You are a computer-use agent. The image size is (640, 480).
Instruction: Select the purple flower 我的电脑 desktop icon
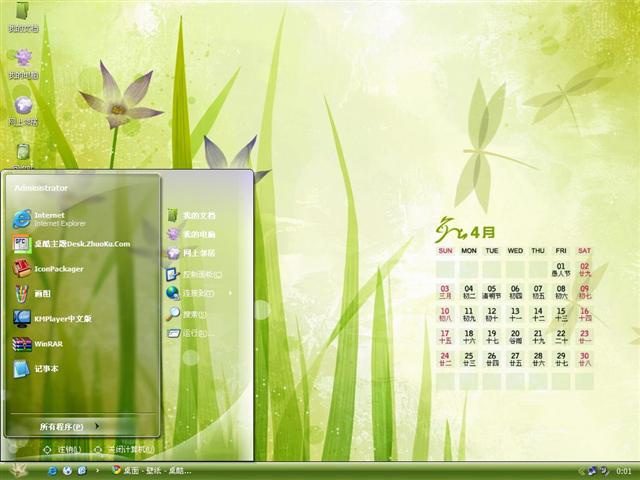(23, 64)
